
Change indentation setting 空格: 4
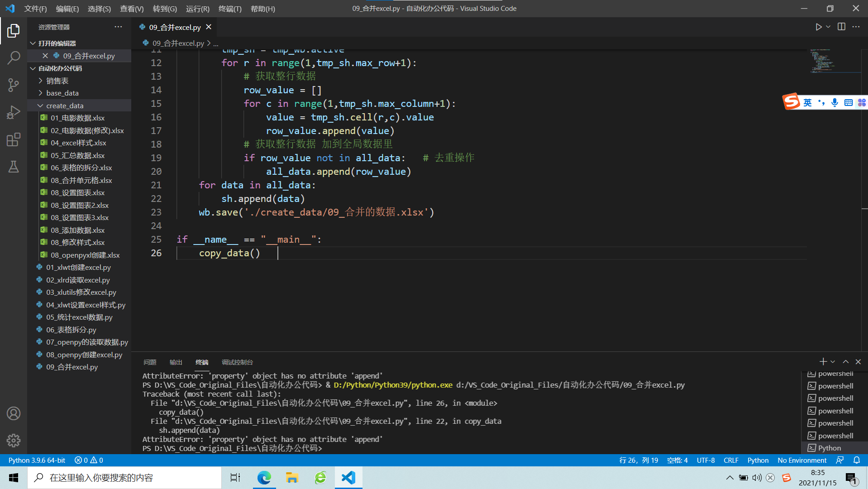(677, 460)
